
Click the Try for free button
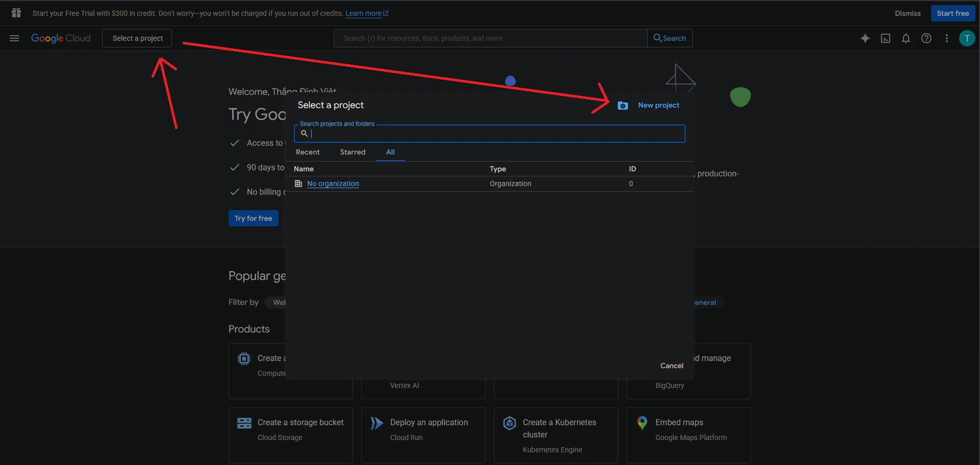coord(254,218)
